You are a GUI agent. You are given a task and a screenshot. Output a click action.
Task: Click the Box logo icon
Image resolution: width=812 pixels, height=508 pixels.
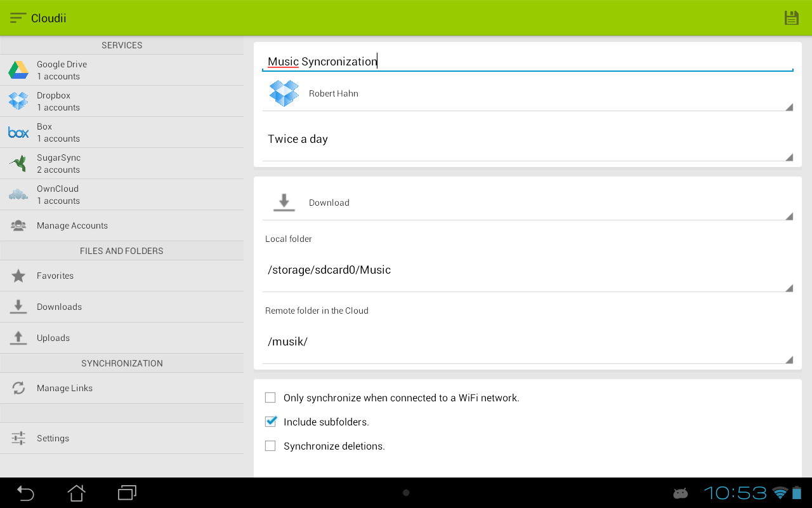click(18, 132)
